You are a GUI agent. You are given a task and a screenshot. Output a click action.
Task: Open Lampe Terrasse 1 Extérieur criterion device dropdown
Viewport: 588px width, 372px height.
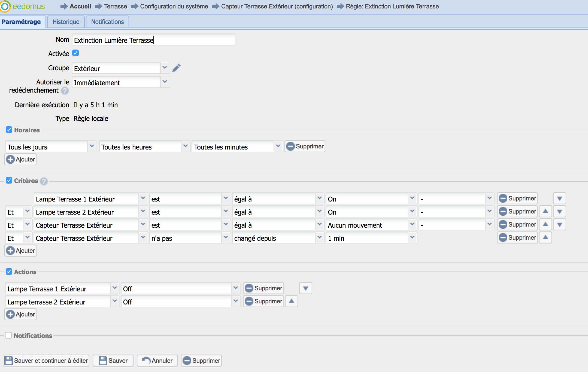pyautogui.click(x=143, y=199)
